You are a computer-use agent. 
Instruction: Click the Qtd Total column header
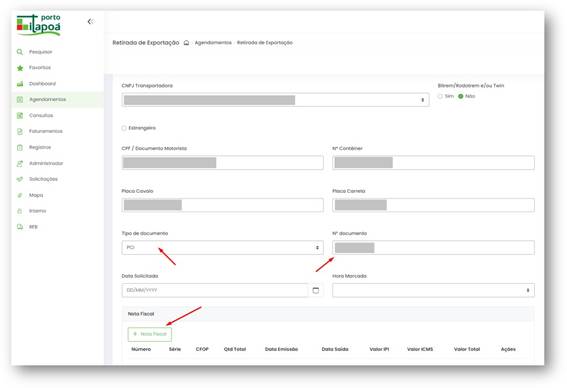click(235, 349)
